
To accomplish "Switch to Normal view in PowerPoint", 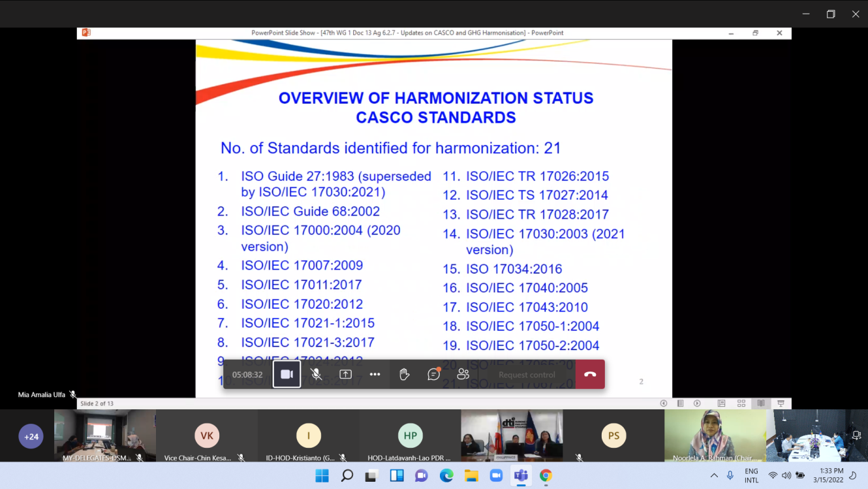I will [x=721, y=403].
